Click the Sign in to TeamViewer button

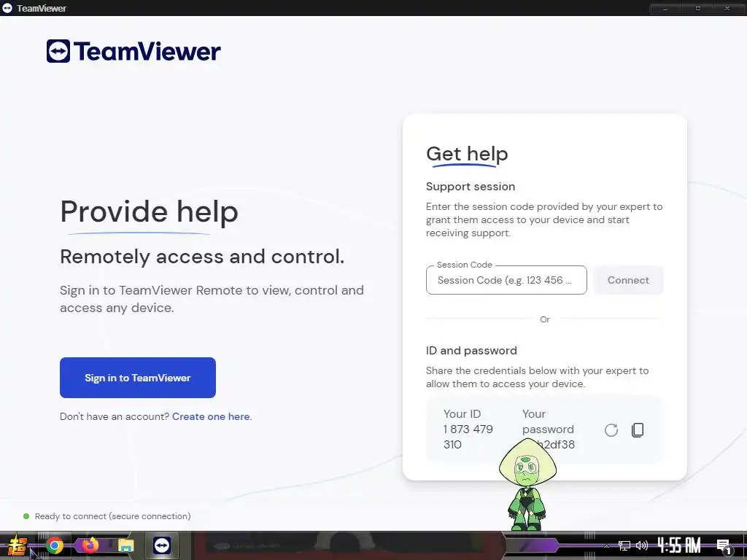pos(138,378)
